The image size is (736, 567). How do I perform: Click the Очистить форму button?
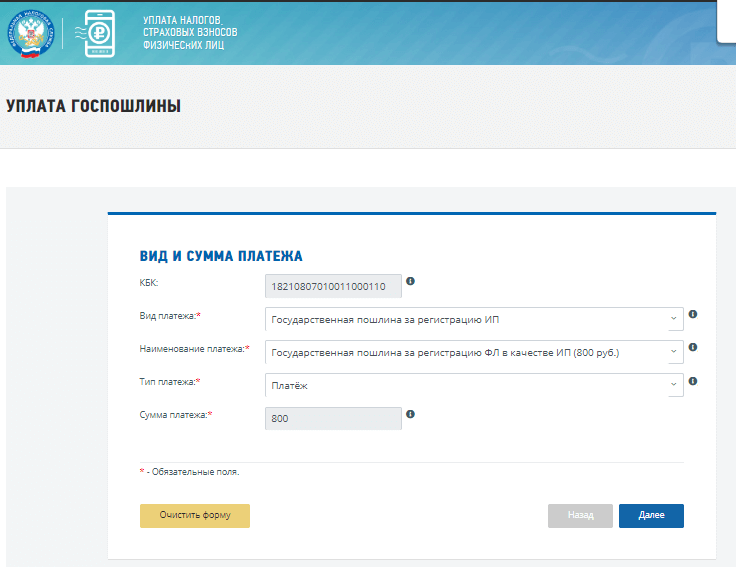[x=195, y=516]
